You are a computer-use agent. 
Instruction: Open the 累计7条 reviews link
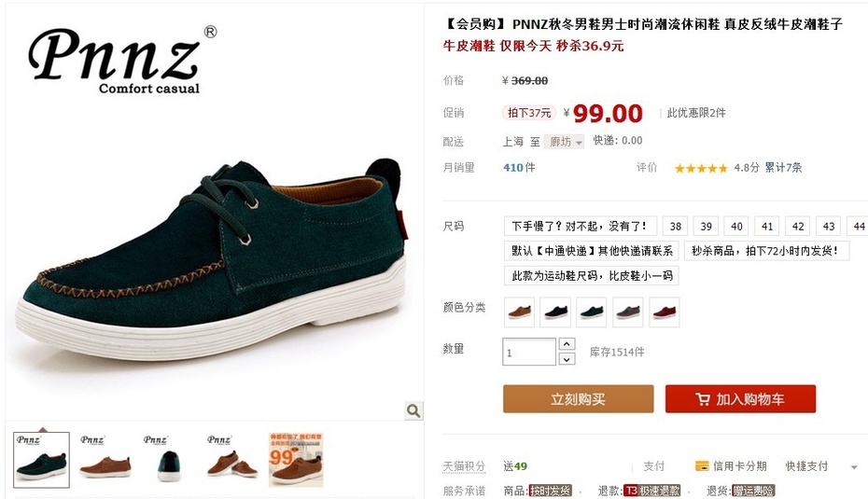pyautogui.click(x=783, y=168)
